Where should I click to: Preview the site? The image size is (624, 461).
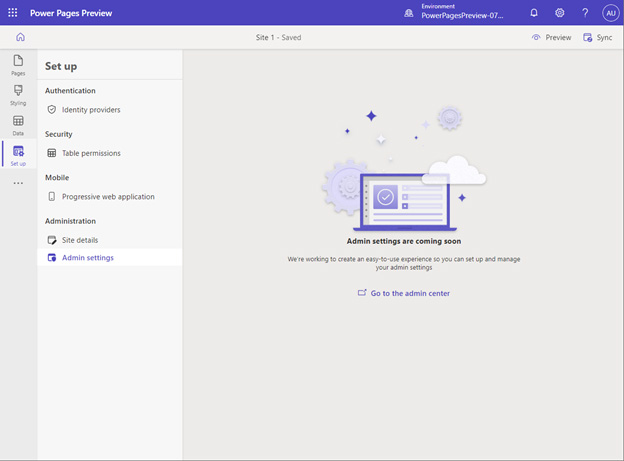tap(551, 37)
